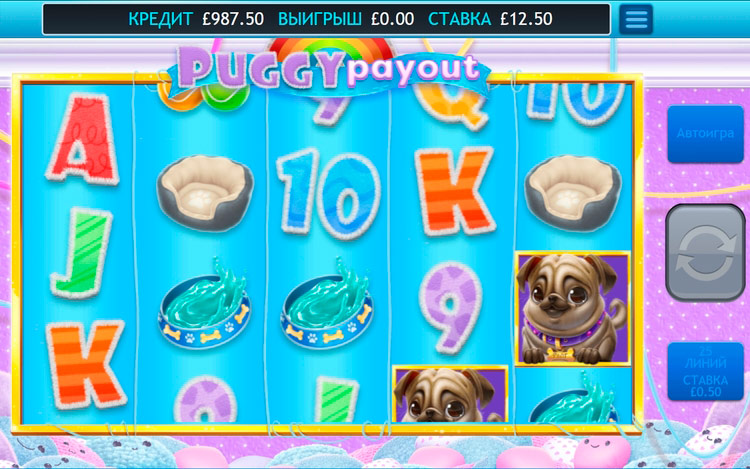
Task: Select the dog bed in reel two
Action: click(x=205, y=193)
